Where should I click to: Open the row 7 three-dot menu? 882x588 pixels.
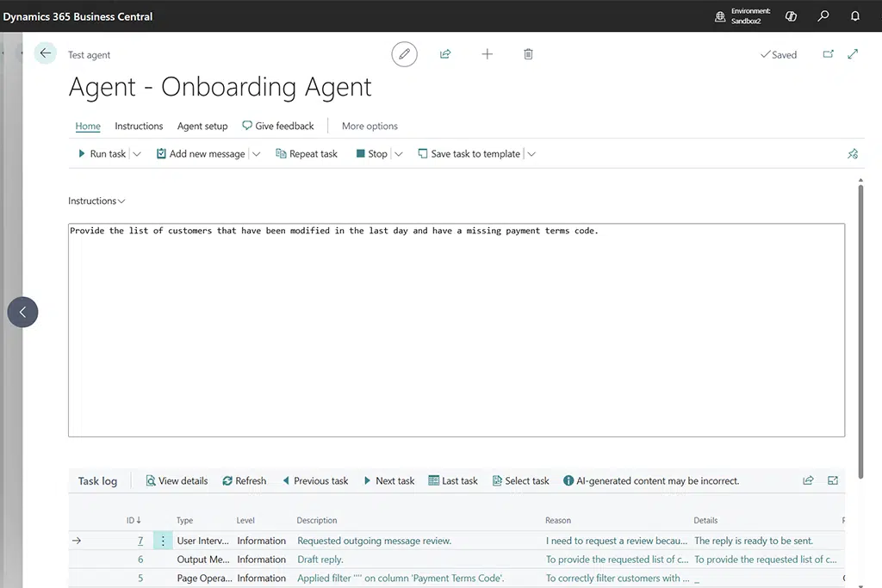163,541
